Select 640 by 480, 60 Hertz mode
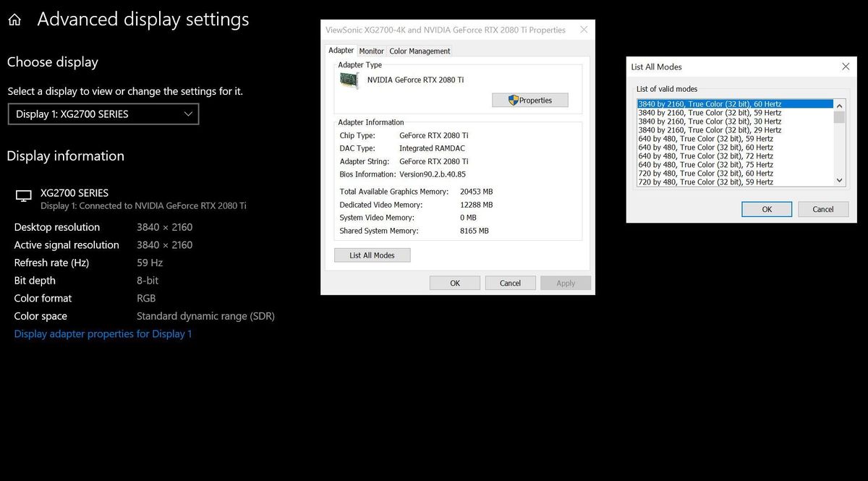 click(x=735, y=148)
